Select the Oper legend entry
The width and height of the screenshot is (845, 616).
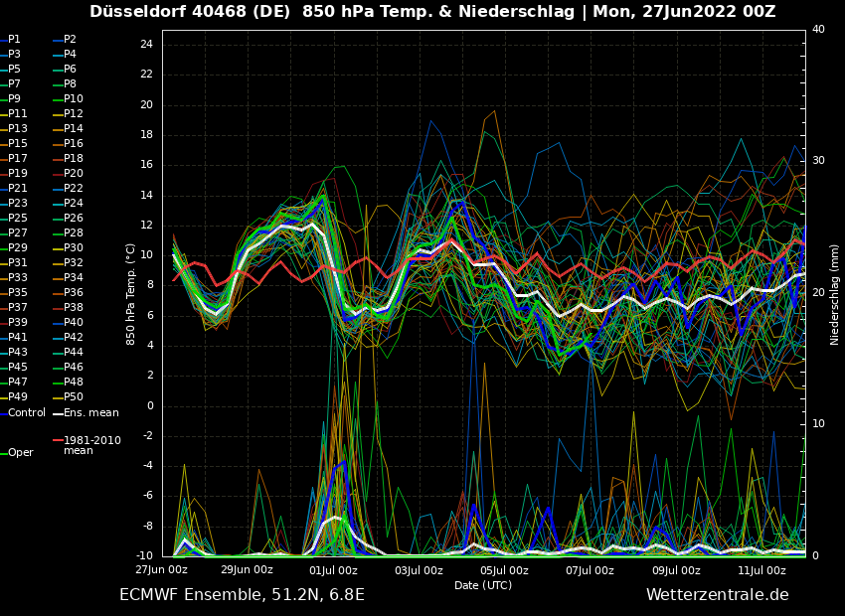(x=20, y=453)
